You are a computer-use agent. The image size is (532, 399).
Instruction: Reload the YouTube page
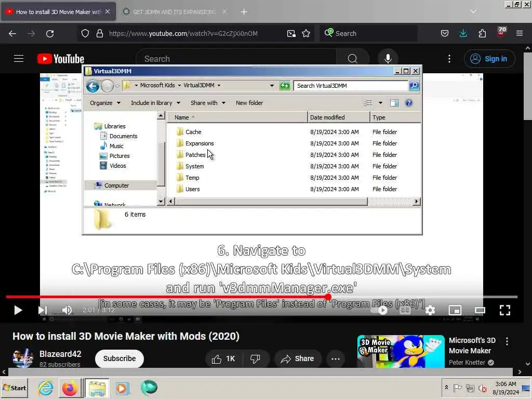coord(50,34)
